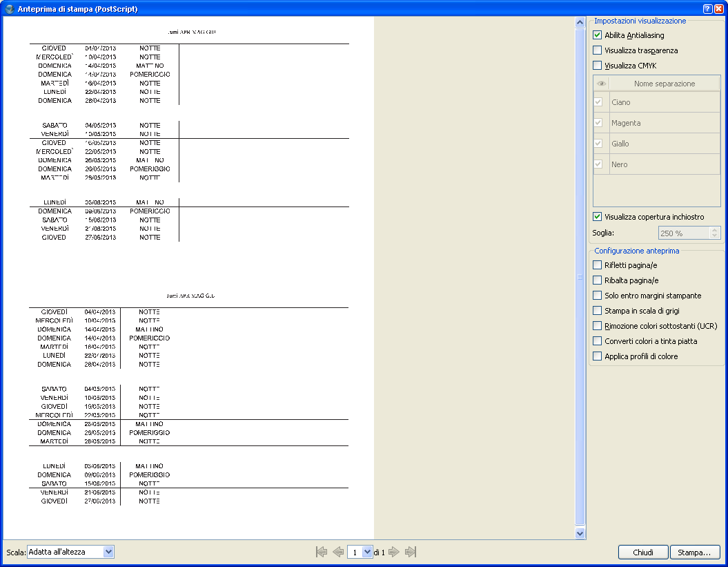Click the vertical scrollbar of the preview
This screenshot has width=728, height=567.
pyautogui.click(x=580, y=276)
